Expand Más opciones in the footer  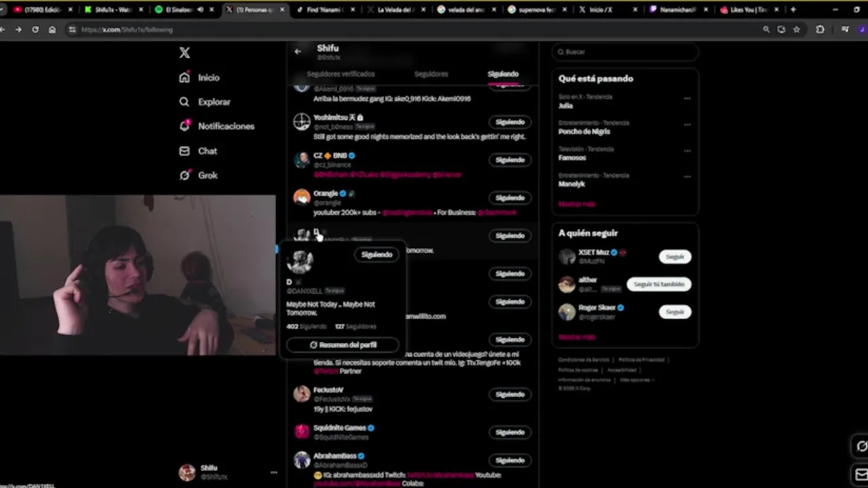tap(637, 380)
